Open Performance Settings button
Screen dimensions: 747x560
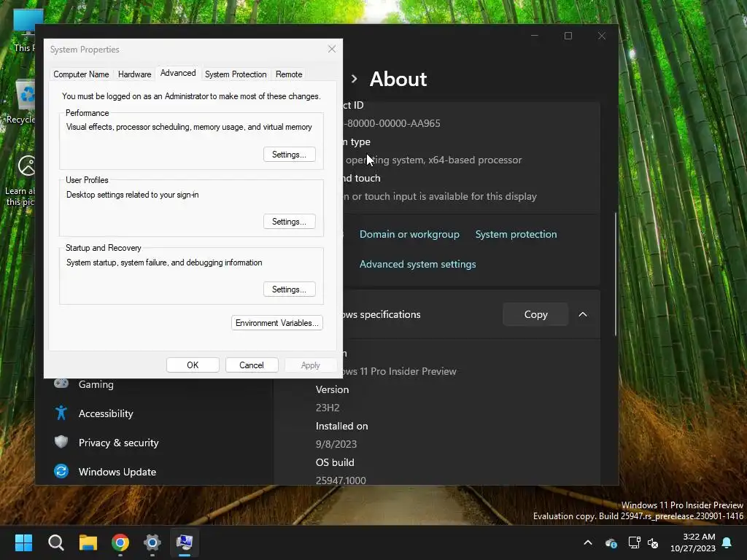click(x=289, y=155)
